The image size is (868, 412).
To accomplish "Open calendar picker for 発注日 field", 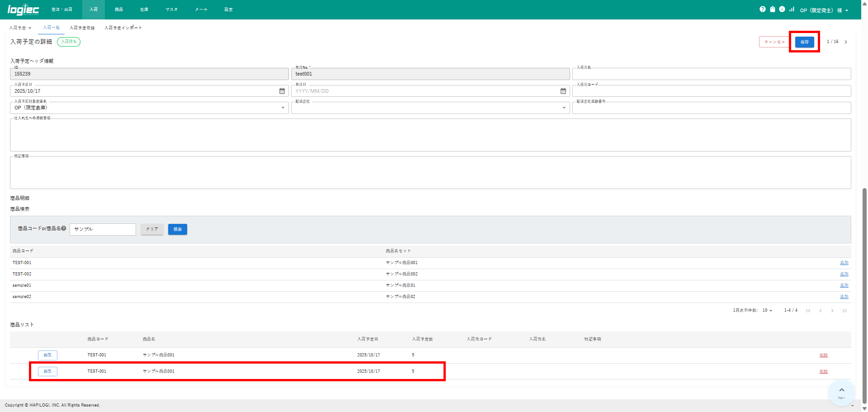I will (563, 91).
